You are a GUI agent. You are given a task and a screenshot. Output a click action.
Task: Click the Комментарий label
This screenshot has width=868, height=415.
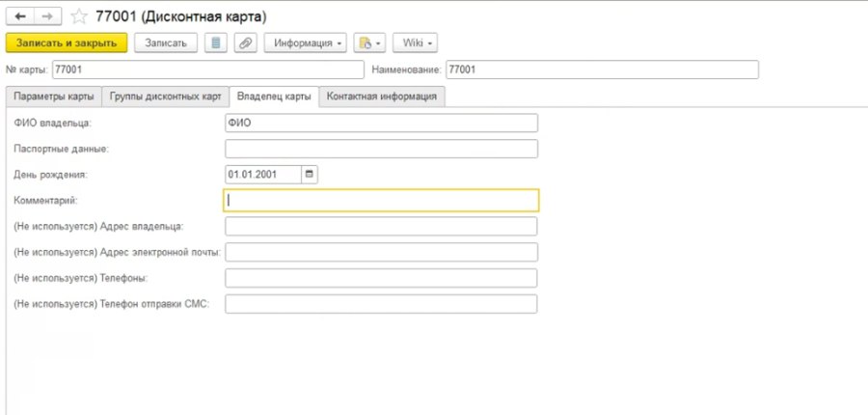pyautogui.click(x=45, y=201)
